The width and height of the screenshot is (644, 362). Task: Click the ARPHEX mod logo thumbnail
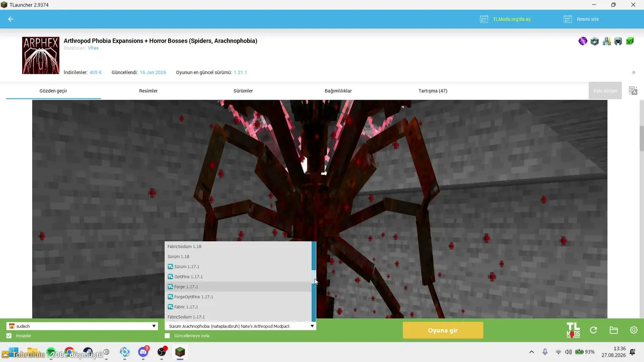(x=41, y=55)
